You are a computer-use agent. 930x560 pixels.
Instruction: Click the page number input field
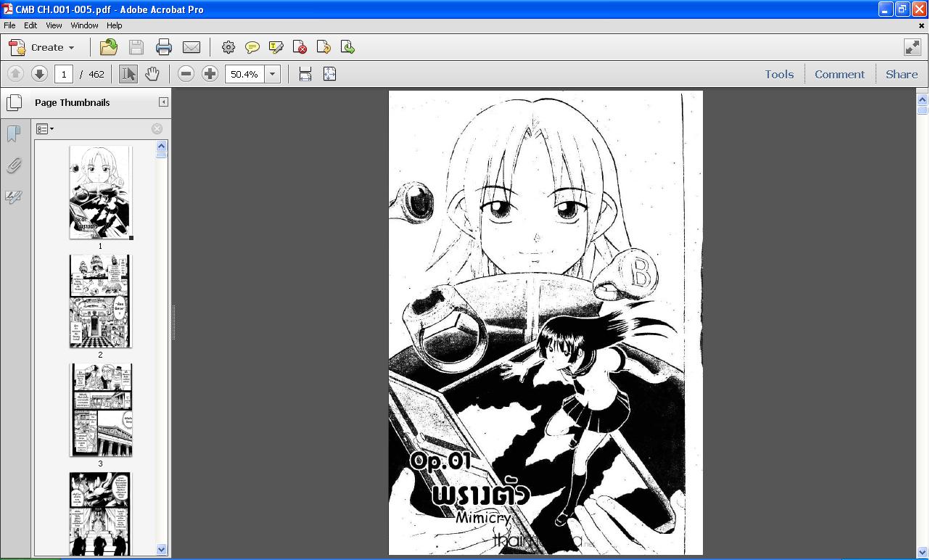click(64, 74)
